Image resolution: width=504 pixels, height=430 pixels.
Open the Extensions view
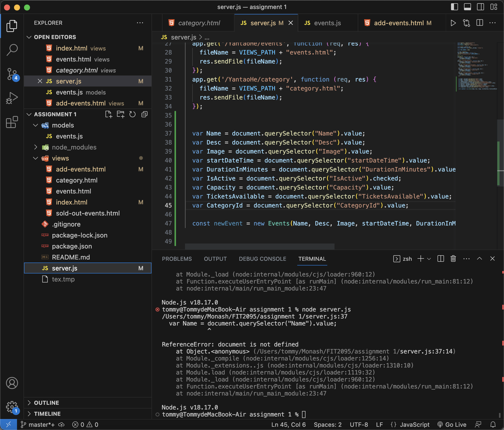tap(12, 122)
